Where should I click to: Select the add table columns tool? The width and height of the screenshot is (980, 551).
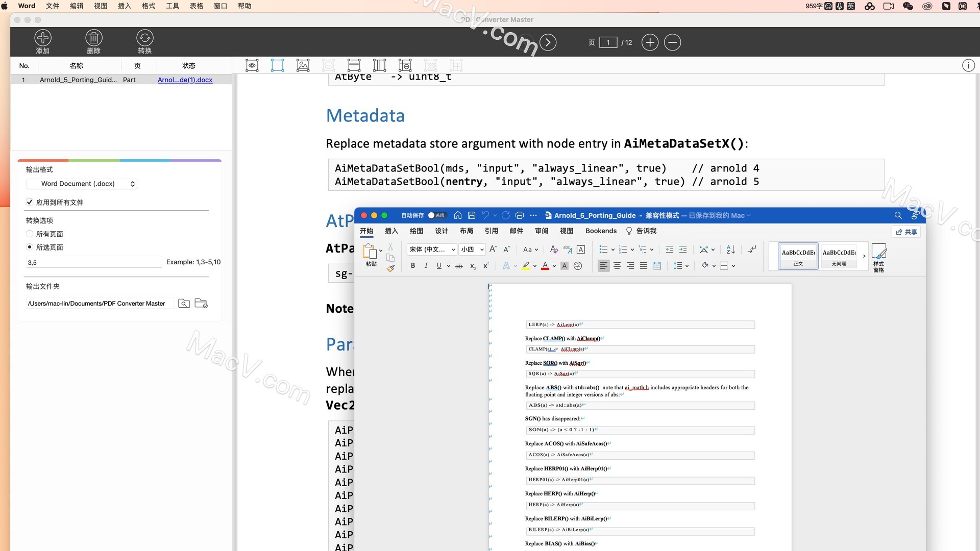[x=380, y=65]
